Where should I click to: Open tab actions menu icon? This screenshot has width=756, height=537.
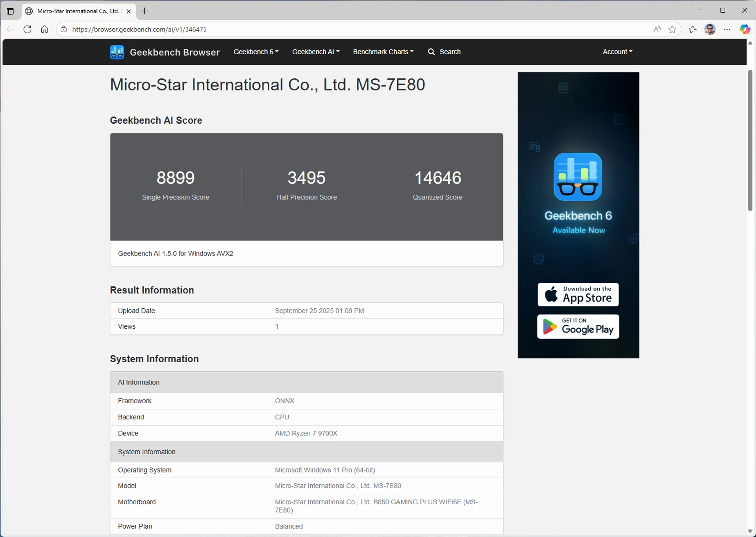[x=10, y=11]
